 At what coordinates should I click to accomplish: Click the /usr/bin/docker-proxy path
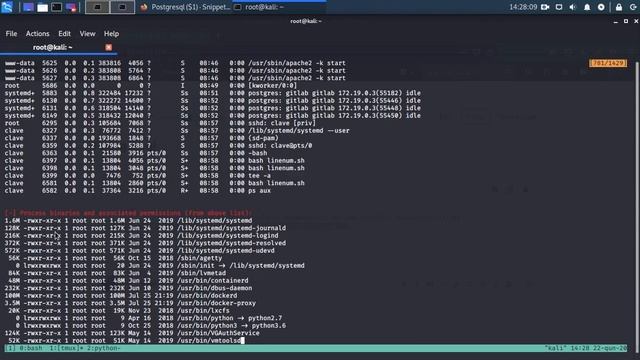pos(216,303)
